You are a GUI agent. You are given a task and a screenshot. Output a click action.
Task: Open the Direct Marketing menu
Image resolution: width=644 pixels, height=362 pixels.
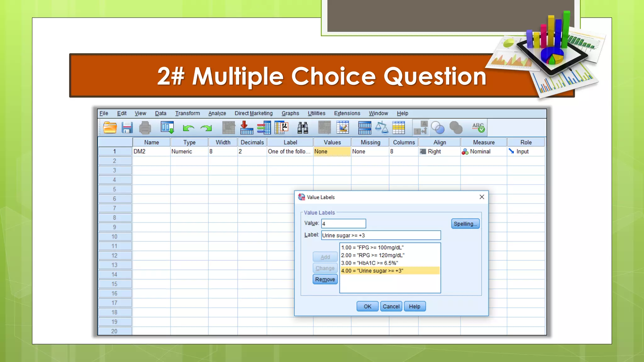[253, 113]
